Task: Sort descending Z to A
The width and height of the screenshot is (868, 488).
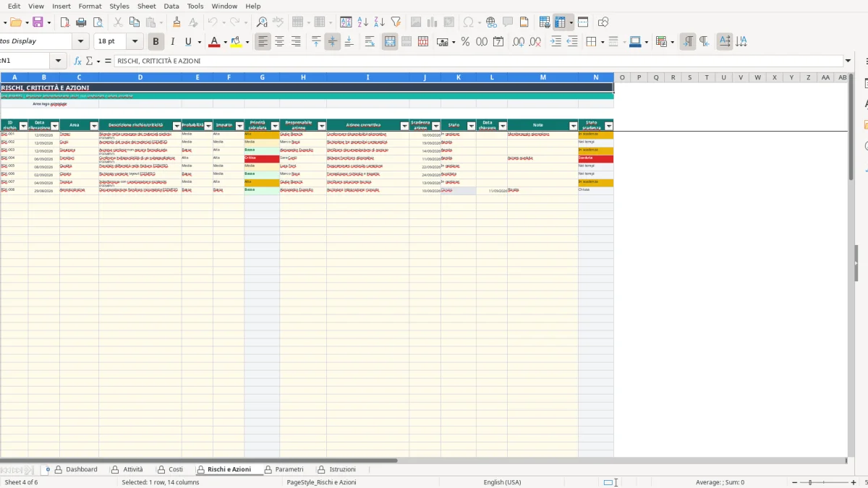Action: (379, 22)
